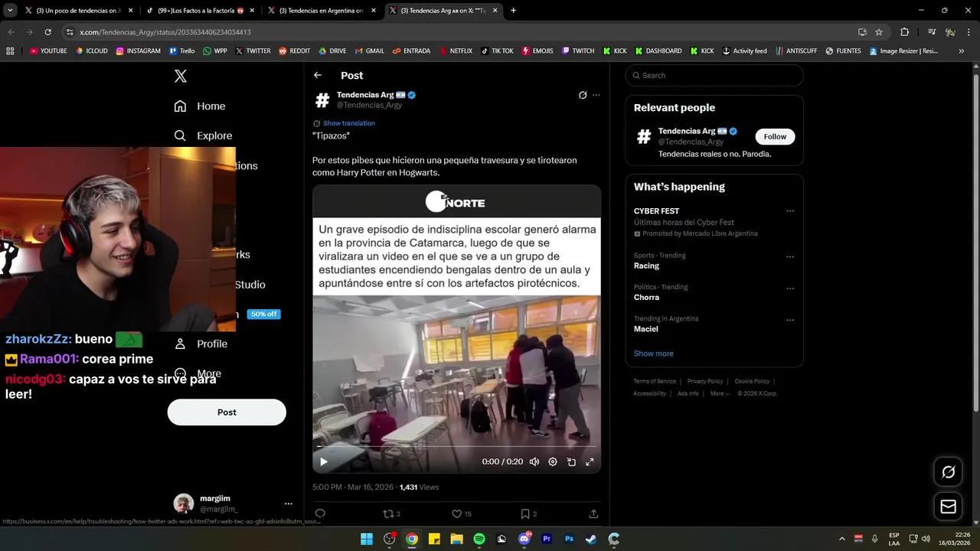Open the Chorra trending topic

click(646, 297)
